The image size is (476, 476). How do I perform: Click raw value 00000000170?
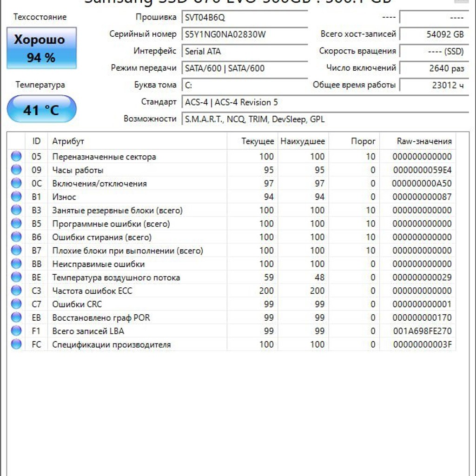(x=422, y=317)
